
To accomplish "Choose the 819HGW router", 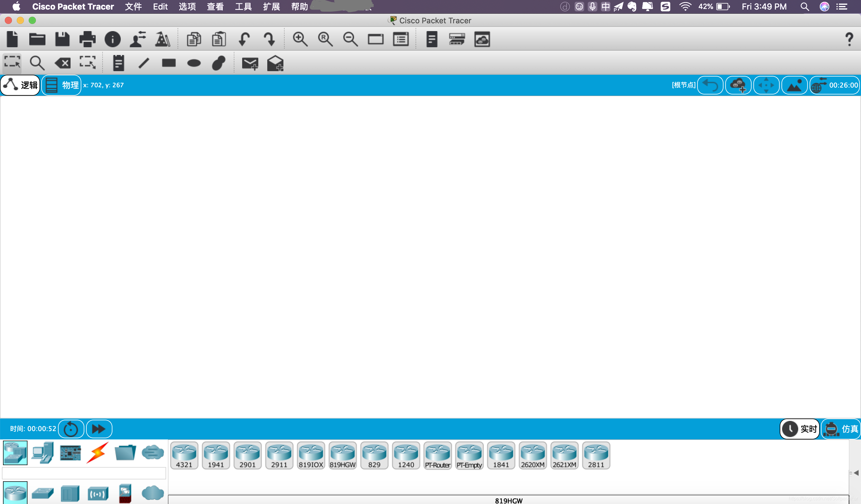I will (343, 456).
